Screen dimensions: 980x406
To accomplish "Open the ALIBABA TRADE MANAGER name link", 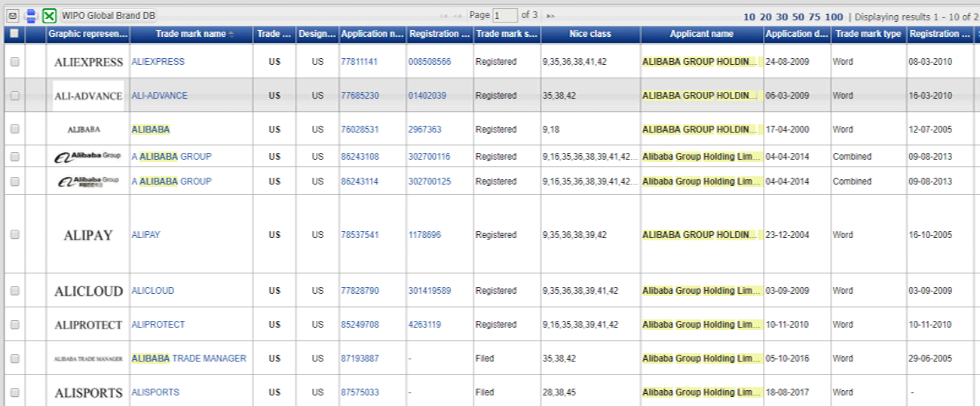I will [188, 359].
